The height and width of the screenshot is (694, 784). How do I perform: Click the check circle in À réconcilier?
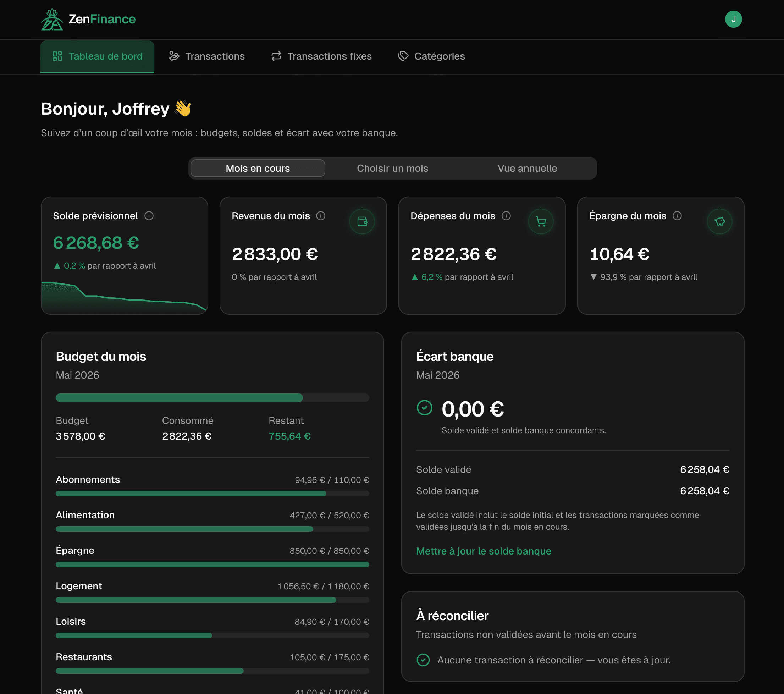point(423,660)
